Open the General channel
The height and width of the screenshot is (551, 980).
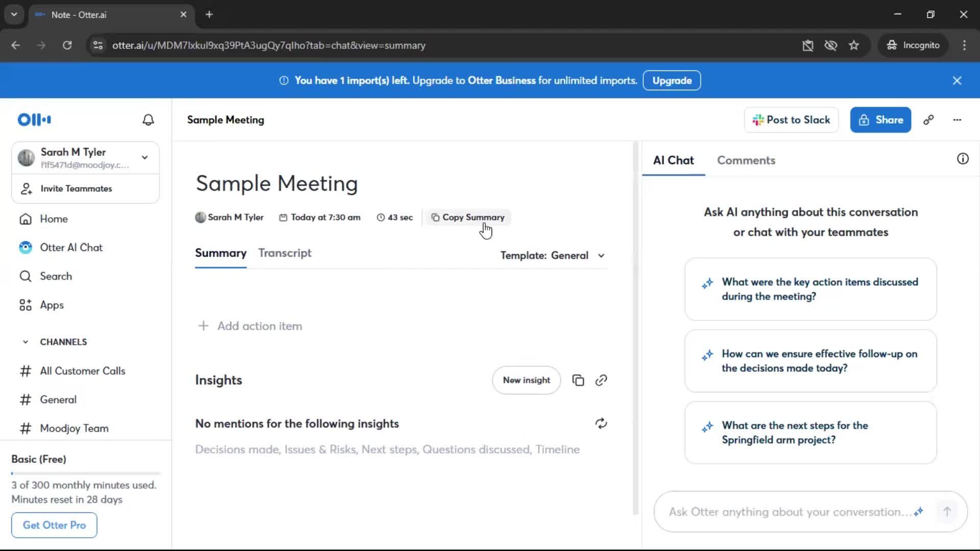(58, 399)
